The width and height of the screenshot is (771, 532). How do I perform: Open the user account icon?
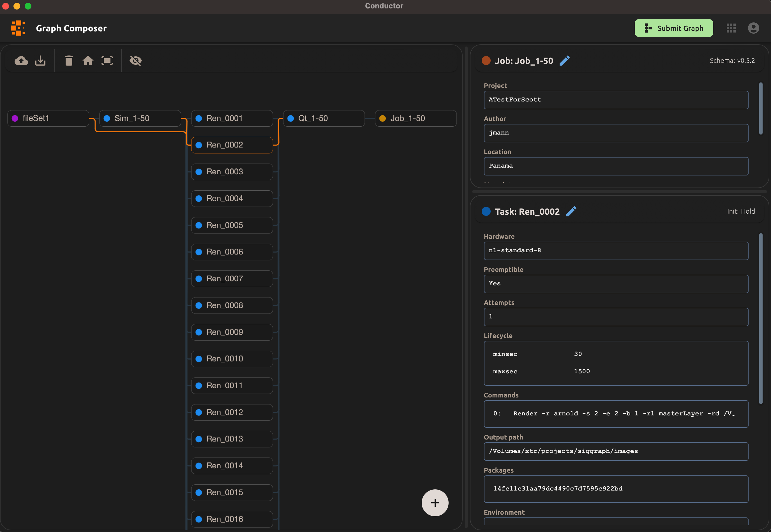[x=753, y=28]
